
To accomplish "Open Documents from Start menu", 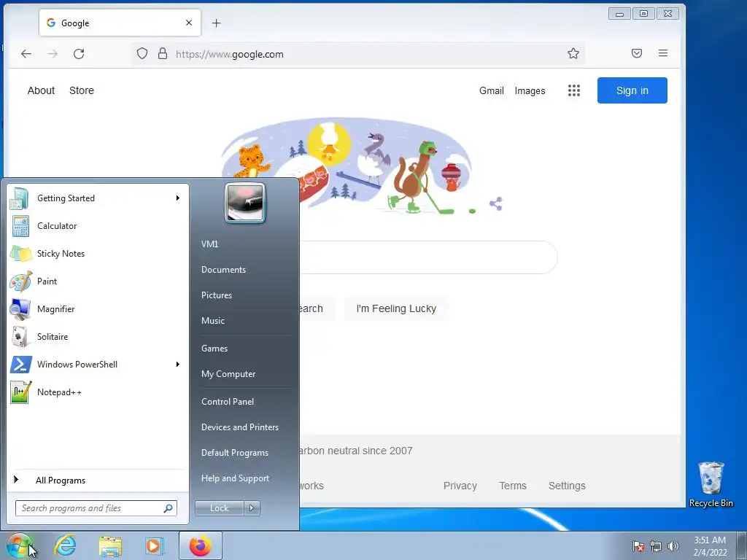I will pyautogui.click(x=223, y=270).
